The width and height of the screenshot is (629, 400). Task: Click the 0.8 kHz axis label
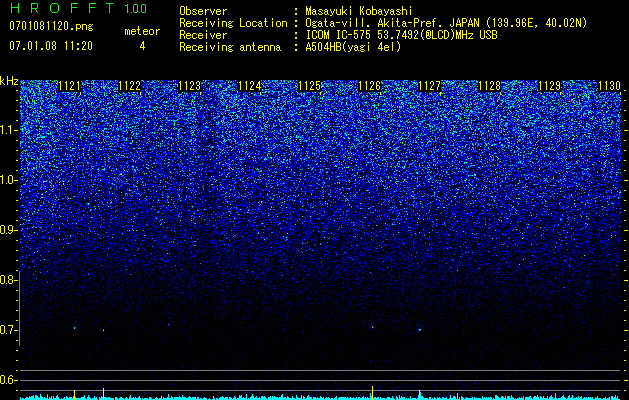[9, 280]
